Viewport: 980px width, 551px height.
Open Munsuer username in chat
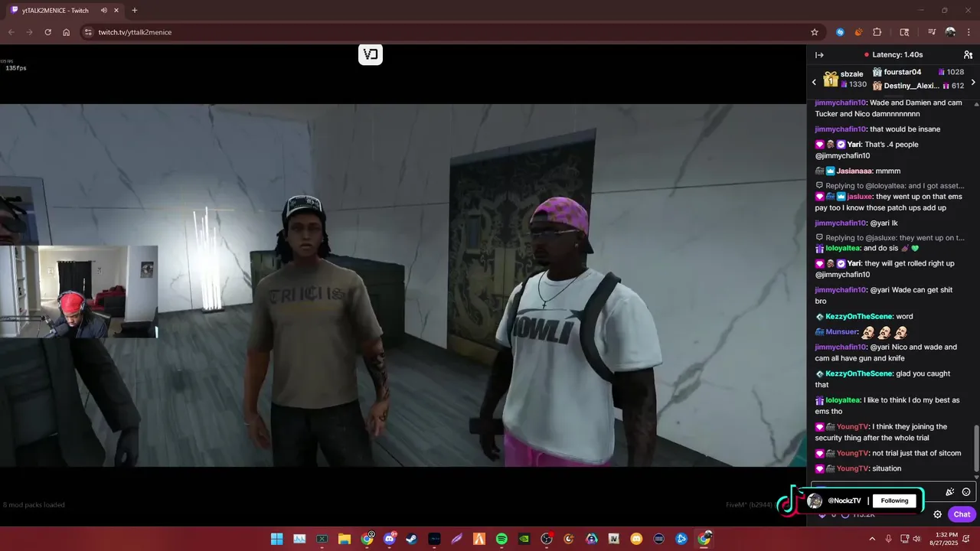[x=841, y=332]
